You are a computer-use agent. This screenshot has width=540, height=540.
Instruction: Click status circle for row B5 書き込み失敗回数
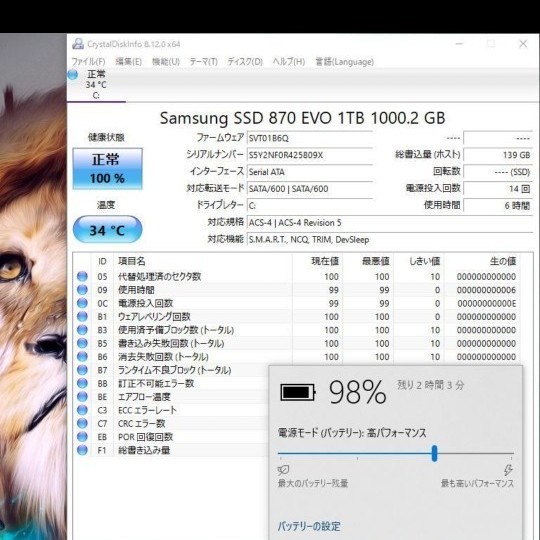82,343
